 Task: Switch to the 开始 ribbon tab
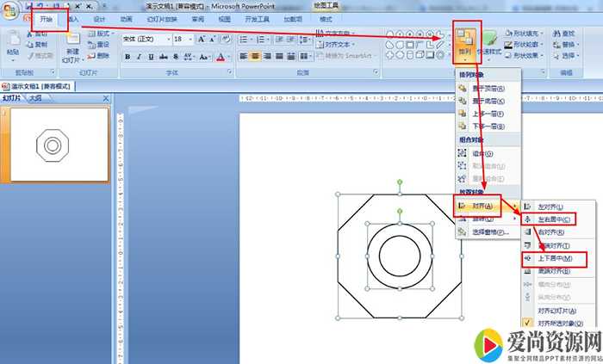(46, 18)
